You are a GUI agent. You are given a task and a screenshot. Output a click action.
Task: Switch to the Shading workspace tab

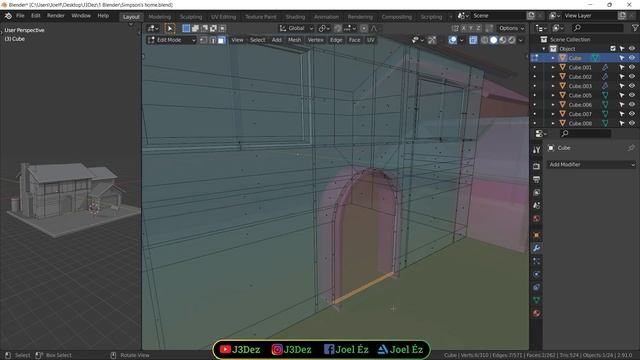[295, 17]
